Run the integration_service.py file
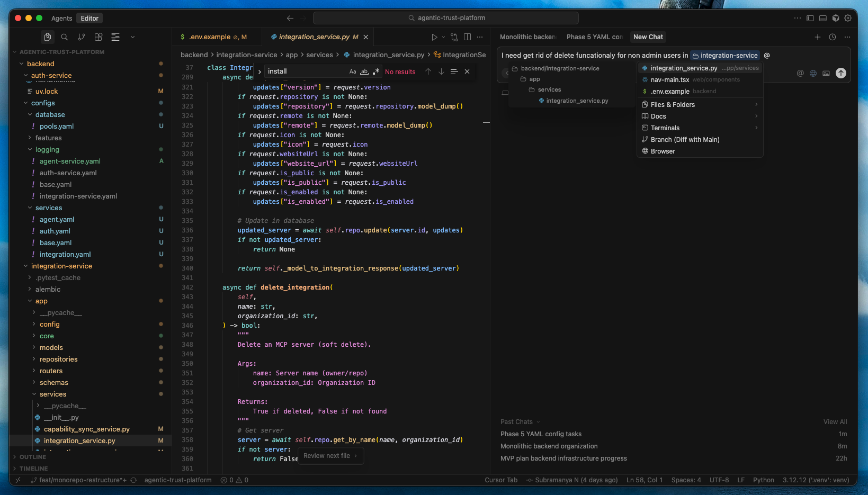The width and height of the screenshot is (868, 495). (433, 37)
